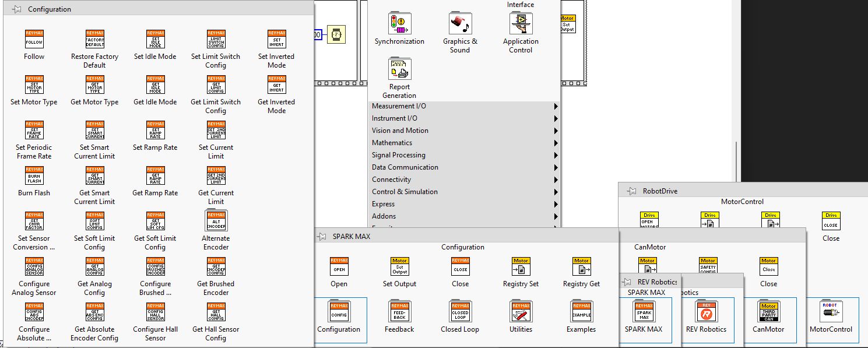Open the Signal Processing submenu
Viewport: 868px width, 348px height.
tap(465, 155)
